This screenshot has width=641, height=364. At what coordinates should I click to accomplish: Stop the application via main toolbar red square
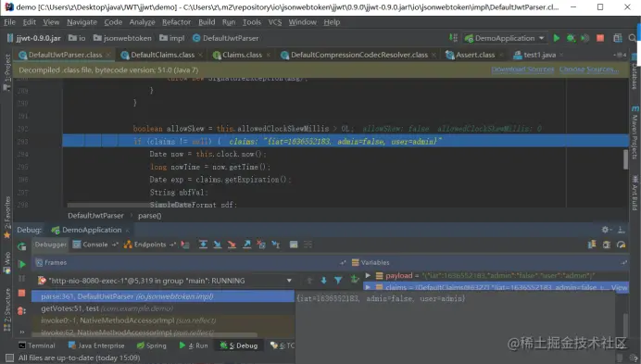[x=600, y=38]
